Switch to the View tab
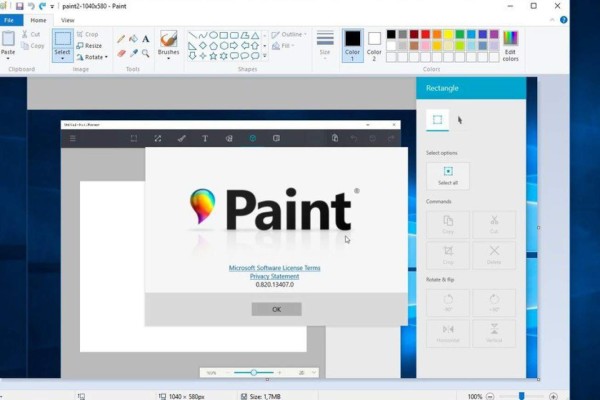600x400 pixels. [x=67, y=20]
